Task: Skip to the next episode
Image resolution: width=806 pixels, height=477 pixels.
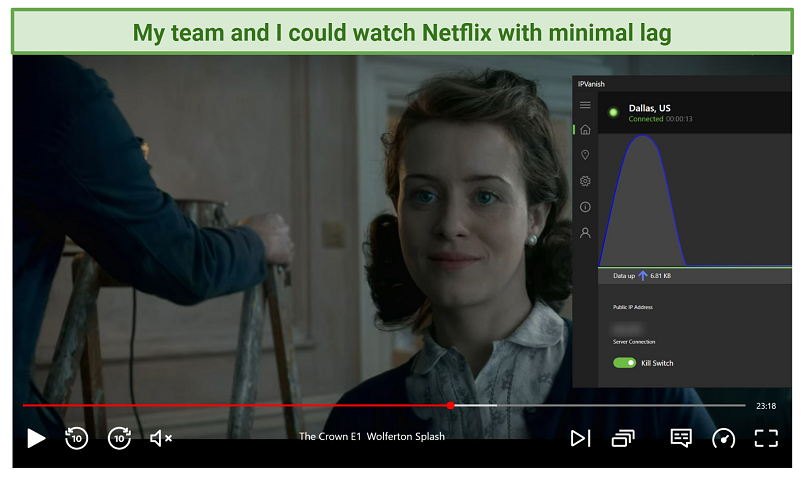Action: (x=579, y=437)
